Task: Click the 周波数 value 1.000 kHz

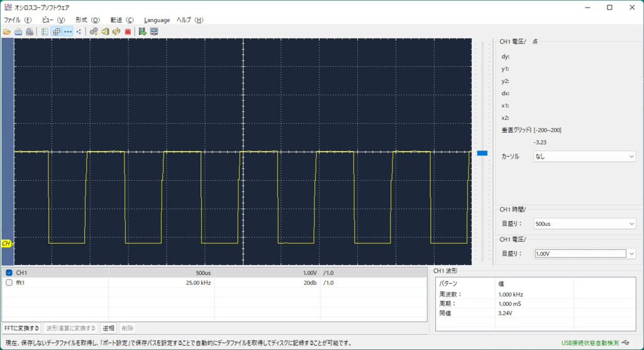Action: pyautogui.click(x=511, y=295)
